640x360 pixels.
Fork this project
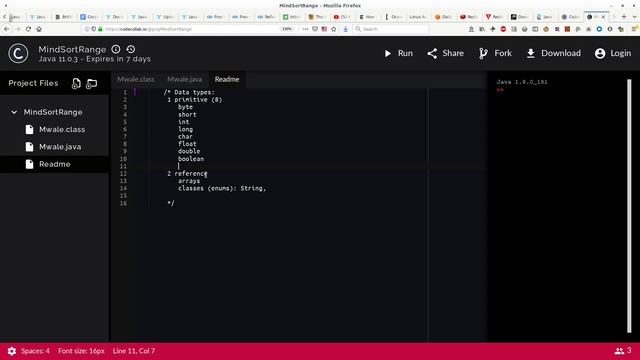495,53
